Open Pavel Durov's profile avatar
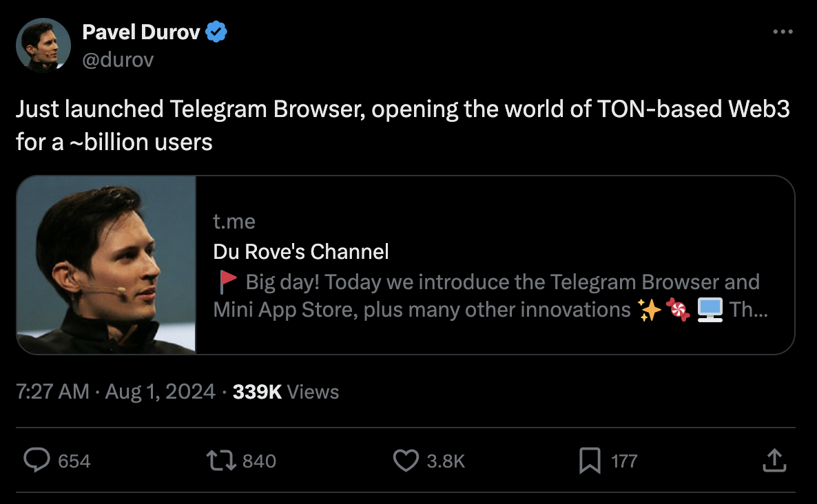Viewport: 817px width, 504px height. (x=43, y=45)
